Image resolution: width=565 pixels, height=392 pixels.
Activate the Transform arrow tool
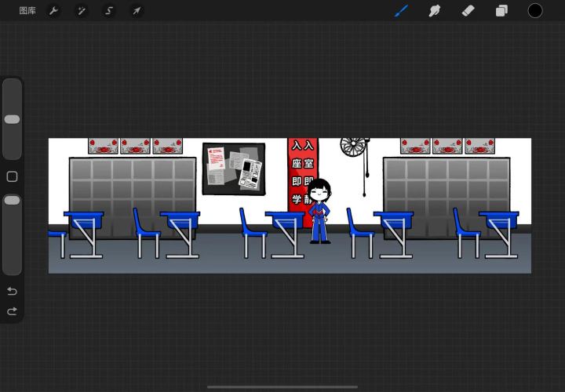(x=137, y=11)
